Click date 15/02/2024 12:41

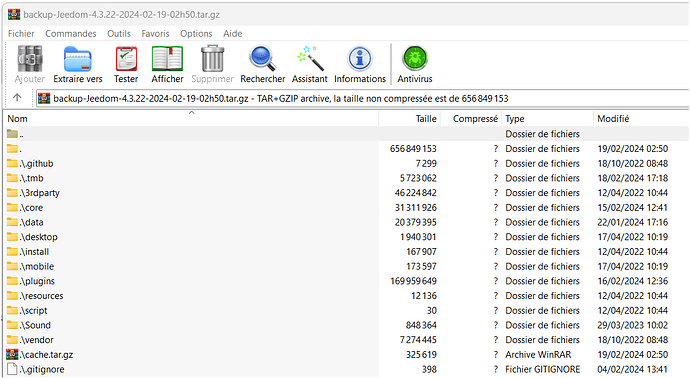tap(632, 208)
